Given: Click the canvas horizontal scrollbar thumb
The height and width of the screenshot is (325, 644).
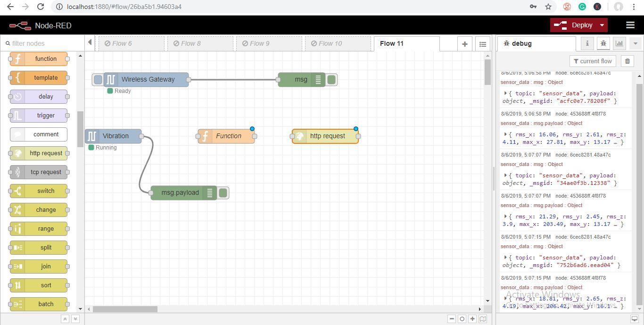Looking at the screenshot, I should pos(125,309).
